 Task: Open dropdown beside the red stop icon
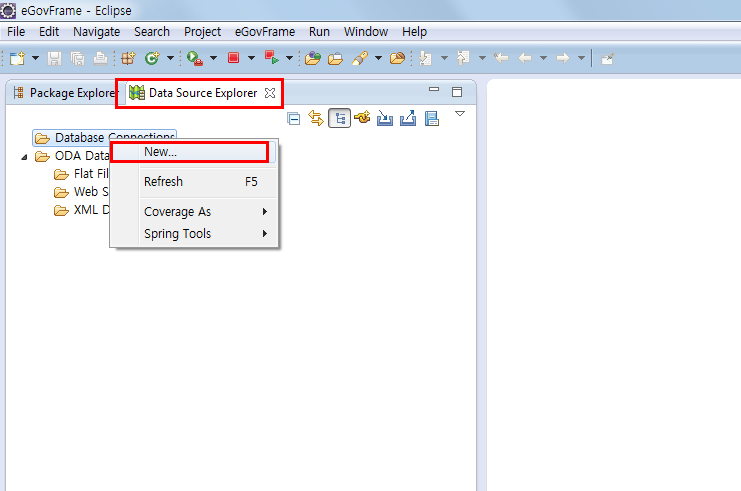tap(251, 58)
